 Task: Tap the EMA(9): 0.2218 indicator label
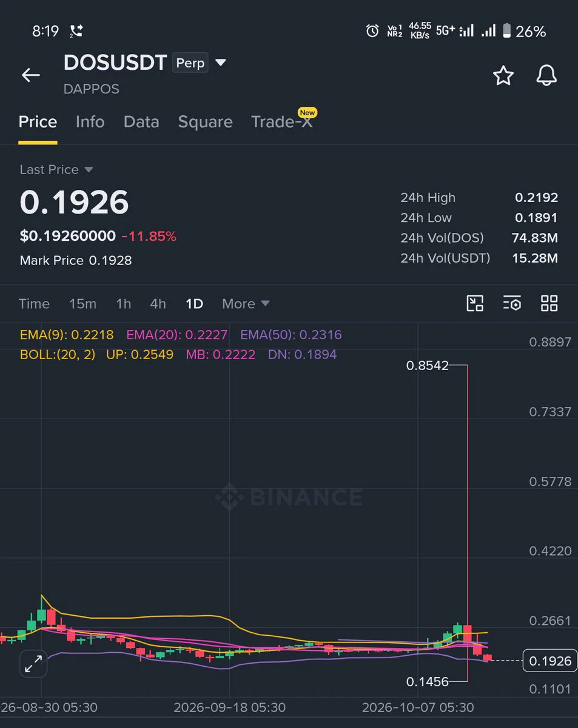[x=67, y=334]
